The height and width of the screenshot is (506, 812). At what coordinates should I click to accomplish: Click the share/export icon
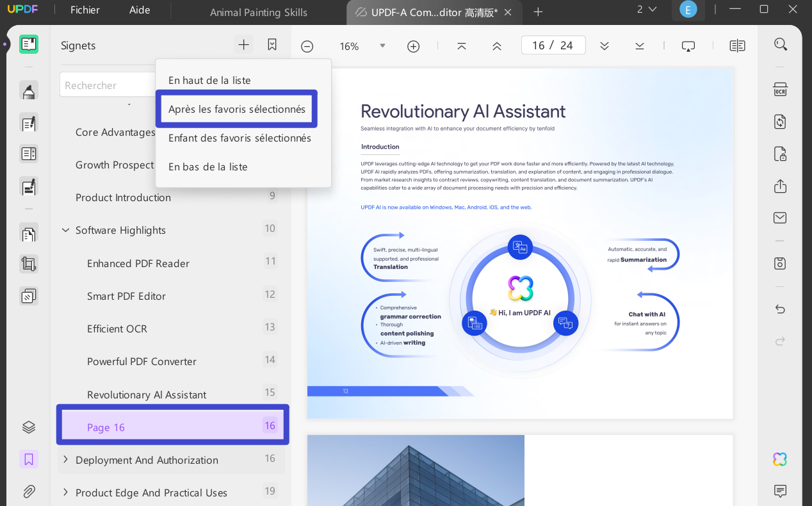click(x=780, y=186)
